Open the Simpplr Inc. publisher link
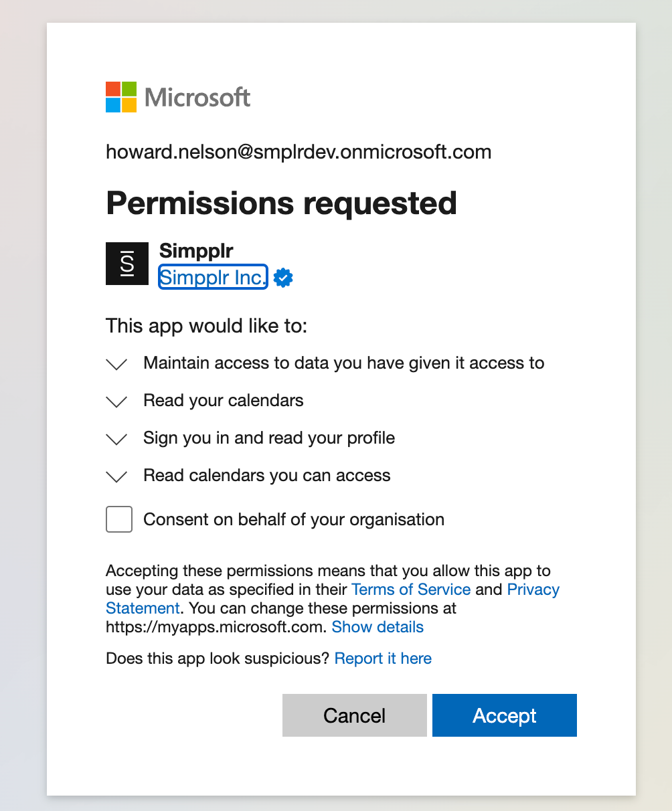 212,276
